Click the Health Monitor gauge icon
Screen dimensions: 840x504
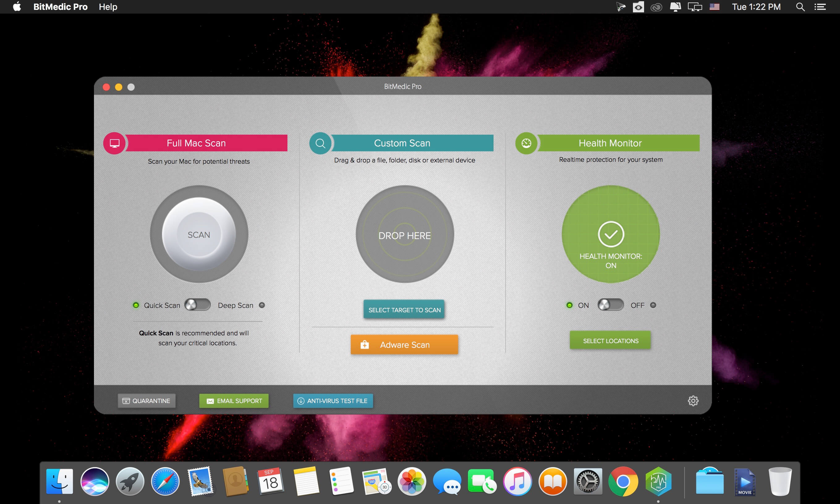pos(526,143)
